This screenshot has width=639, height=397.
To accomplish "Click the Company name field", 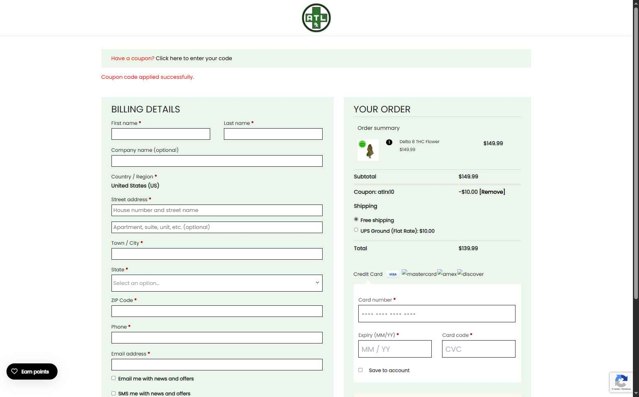I will click(x=217, y=161).
